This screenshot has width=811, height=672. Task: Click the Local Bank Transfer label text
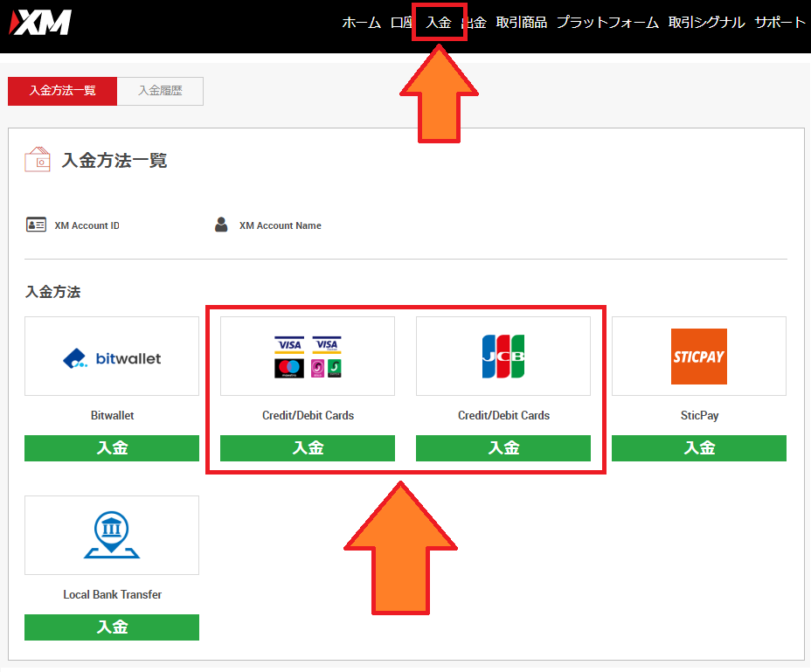pyautogui.click(x=112, y=594)
